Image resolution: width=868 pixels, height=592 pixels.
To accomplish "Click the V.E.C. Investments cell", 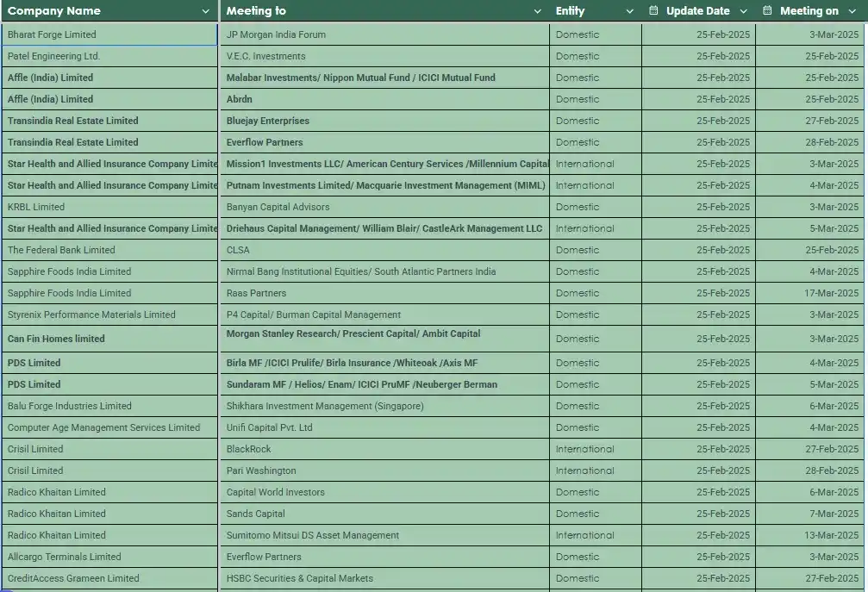I will [384, 56].
